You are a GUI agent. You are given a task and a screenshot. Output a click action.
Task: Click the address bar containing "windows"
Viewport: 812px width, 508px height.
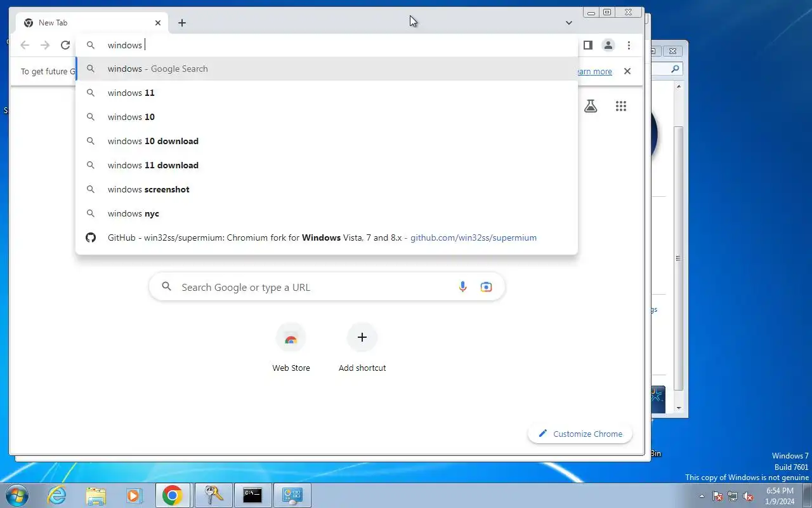pos(327,45)
